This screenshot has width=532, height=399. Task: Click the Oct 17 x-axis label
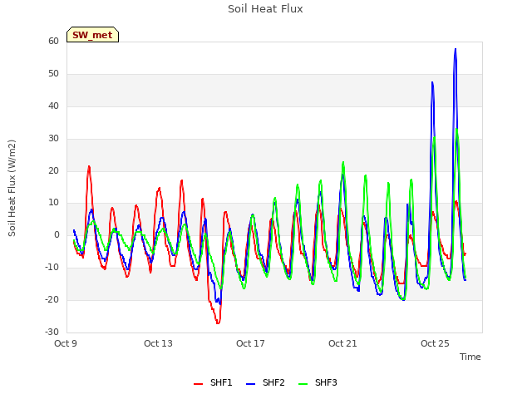coord(250,343)
